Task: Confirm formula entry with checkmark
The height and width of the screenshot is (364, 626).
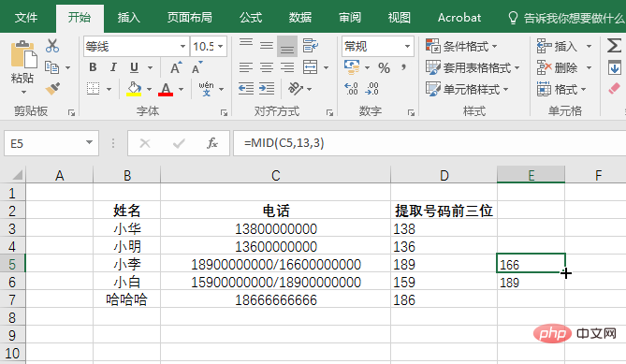Action: pos(179,143)
